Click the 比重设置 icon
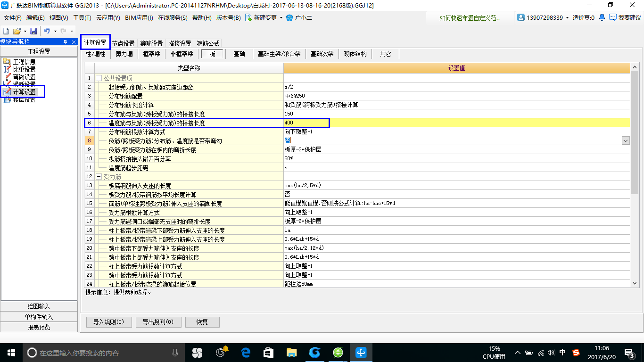The height and width of the screenshot is (362, 644). (7, 69)
